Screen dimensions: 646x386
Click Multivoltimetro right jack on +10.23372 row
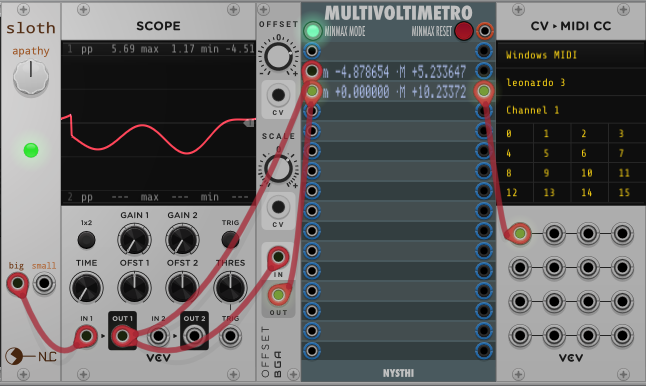(484, 91)
